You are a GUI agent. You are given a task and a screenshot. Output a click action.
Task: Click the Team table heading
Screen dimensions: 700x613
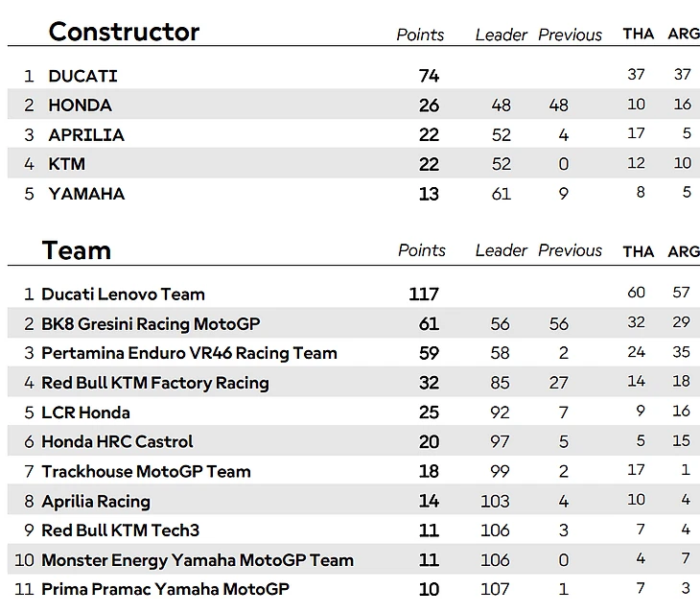[76, 250]
